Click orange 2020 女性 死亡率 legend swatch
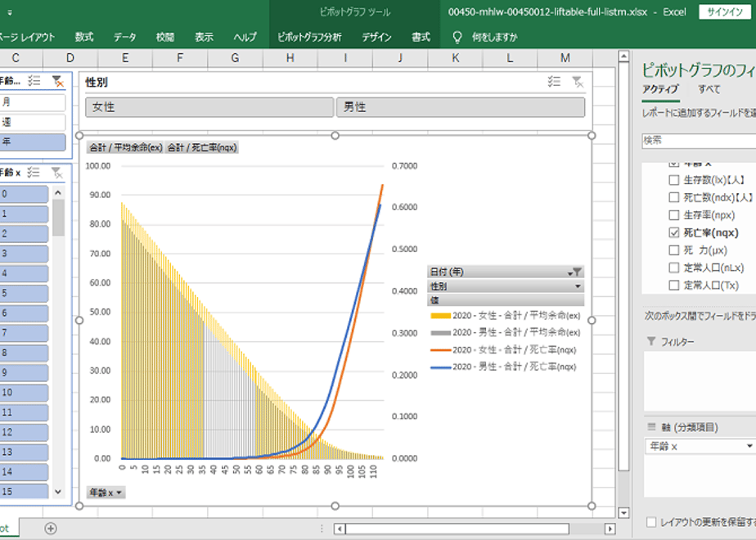Image resolution: width=756 pixels, height=540 pixels. click(x=440, y=349)
